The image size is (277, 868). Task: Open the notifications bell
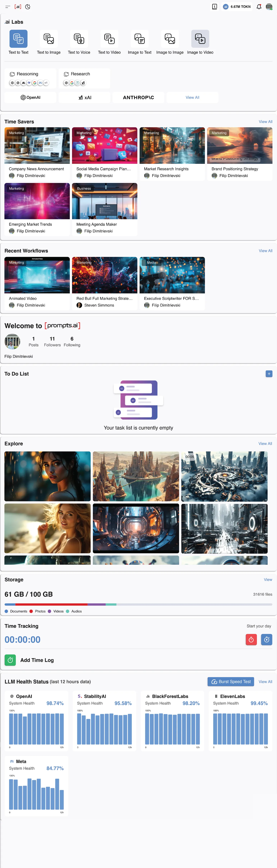pos(259,6)
